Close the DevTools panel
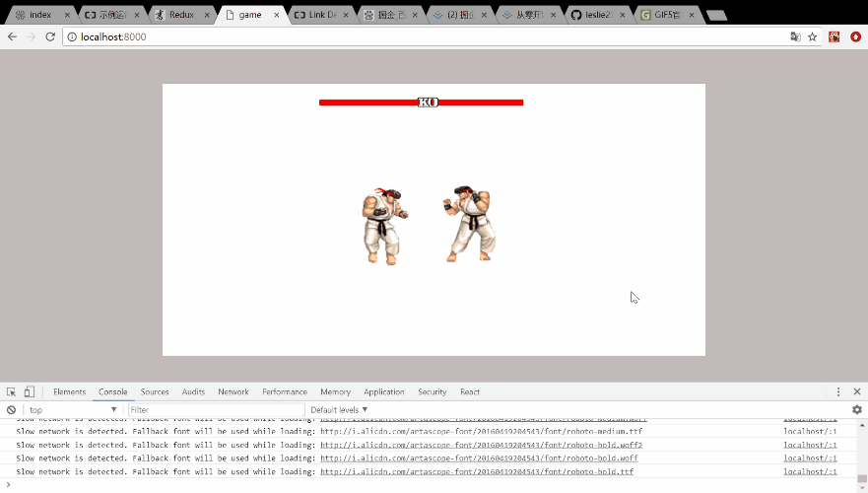Screen dimensions: 868x493 (x=857, y=391)
